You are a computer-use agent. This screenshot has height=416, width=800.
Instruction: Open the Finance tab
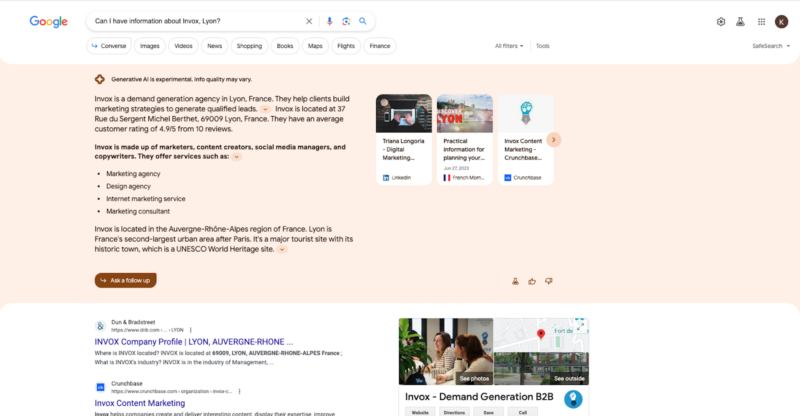pos(380,46)
